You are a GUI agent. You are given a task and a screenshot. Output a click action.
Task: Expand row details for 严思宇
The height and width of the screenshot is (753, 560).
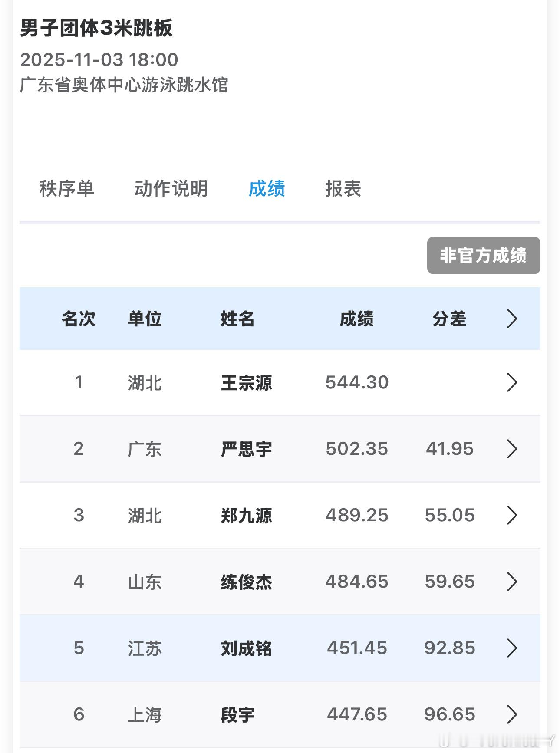click(512, 449)
